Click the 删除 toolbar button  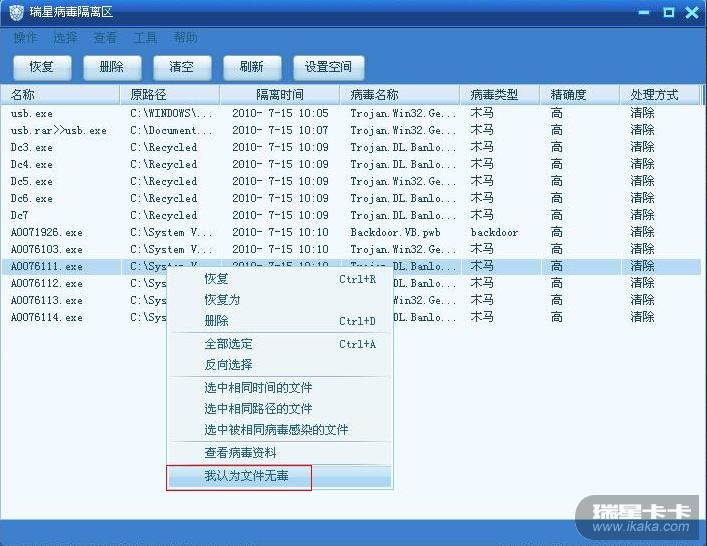112,67
